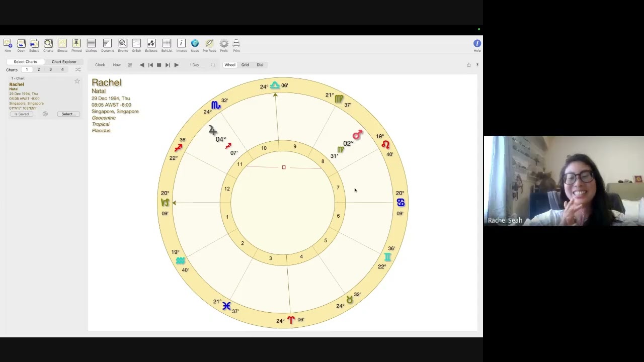
Task: Switch to Dial view
Action: point(260,65)
